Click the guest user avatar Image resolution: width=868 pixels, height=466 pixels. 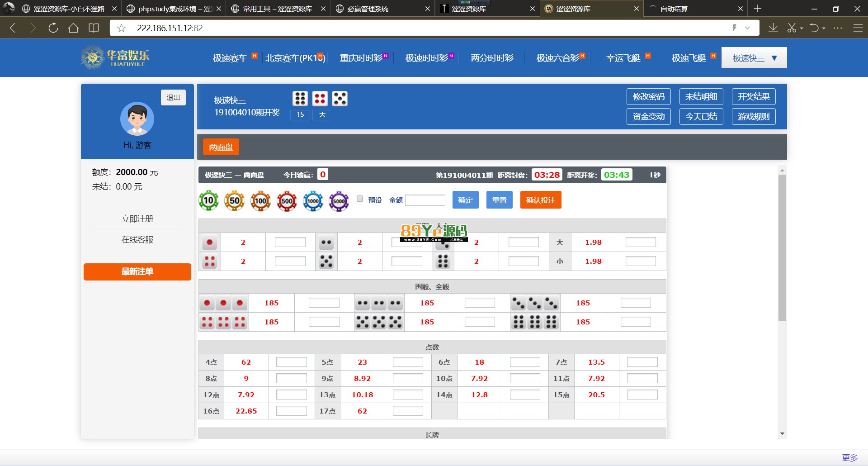click(137, 119)
